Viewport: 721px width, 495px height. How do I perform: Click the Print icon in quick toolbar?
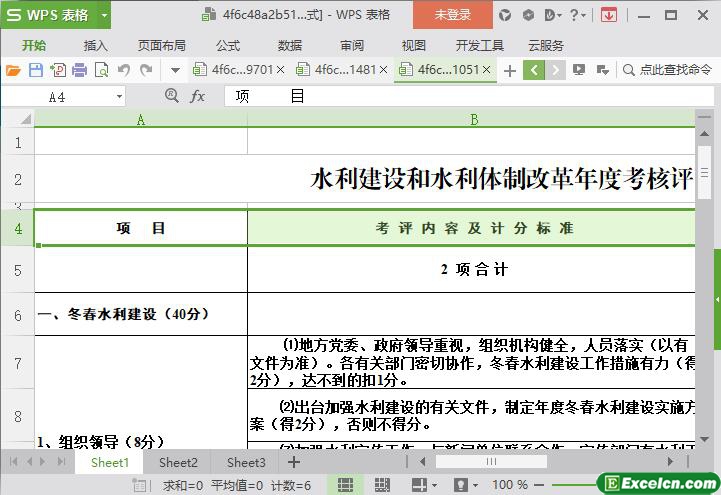point(79,70)
